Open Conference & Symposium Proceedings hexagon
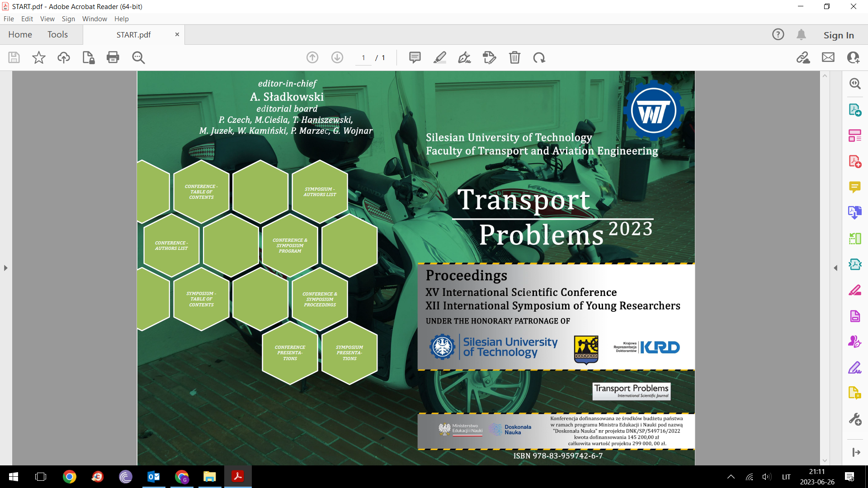The image size is (868, 488). coord(320,299)
